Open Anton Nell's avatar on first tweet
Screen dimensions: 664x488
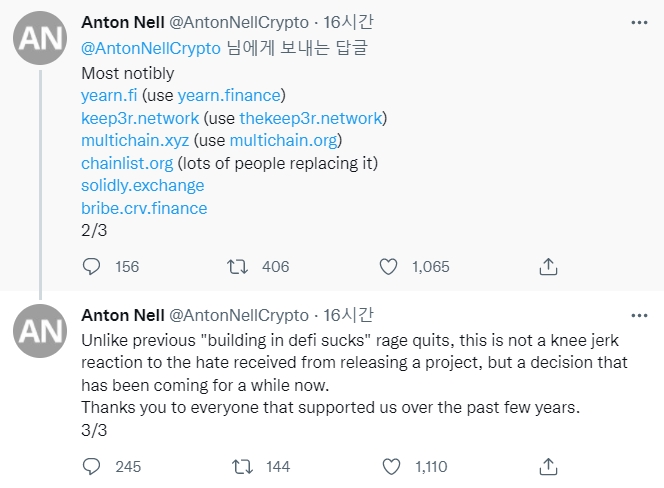pyautogui.click(x=39, y=38)
